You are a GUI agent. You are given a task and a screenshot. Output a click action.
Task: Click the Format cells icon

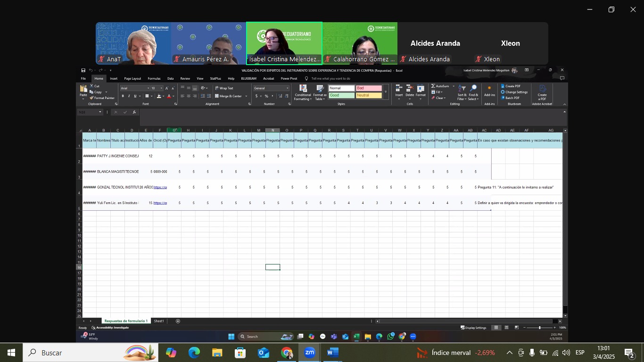pyautogui.click(x=421, y=89)
